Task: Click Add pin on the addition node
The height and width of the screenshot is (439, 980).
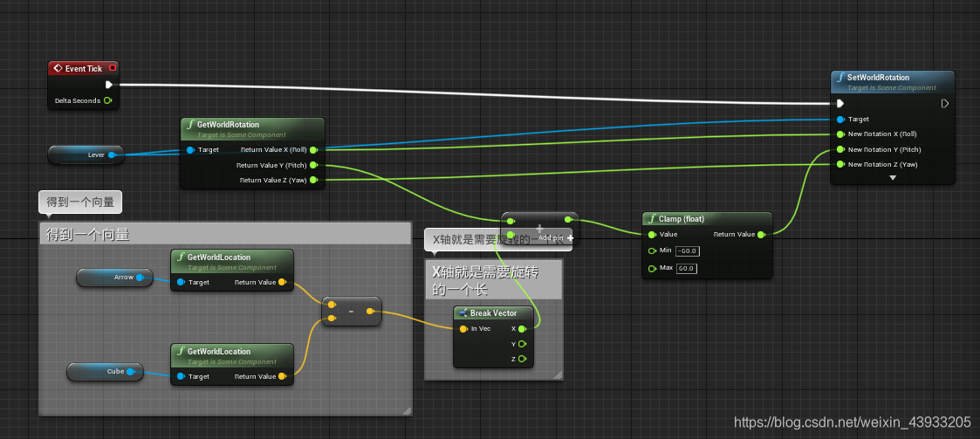Action: point(556,237)
